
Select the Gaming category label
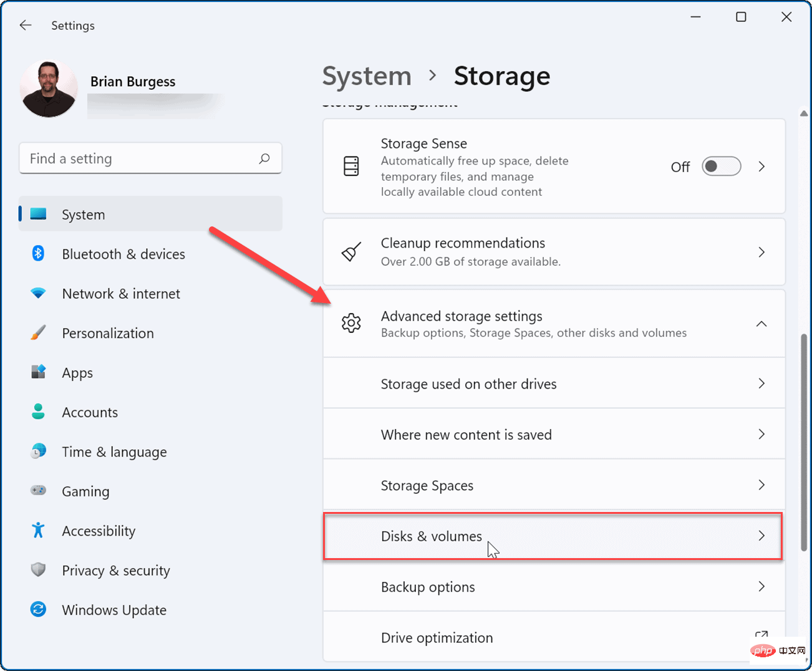tap(85, 492)
